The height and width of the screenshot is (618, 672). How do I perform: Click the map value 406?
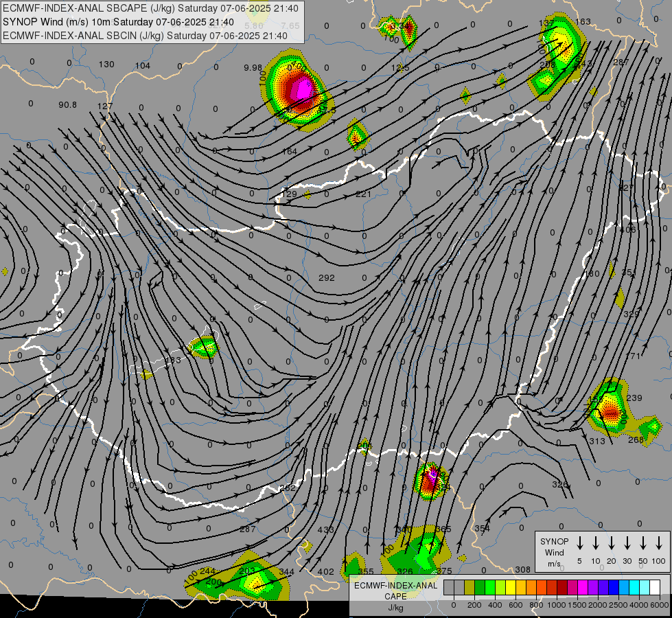628,229
